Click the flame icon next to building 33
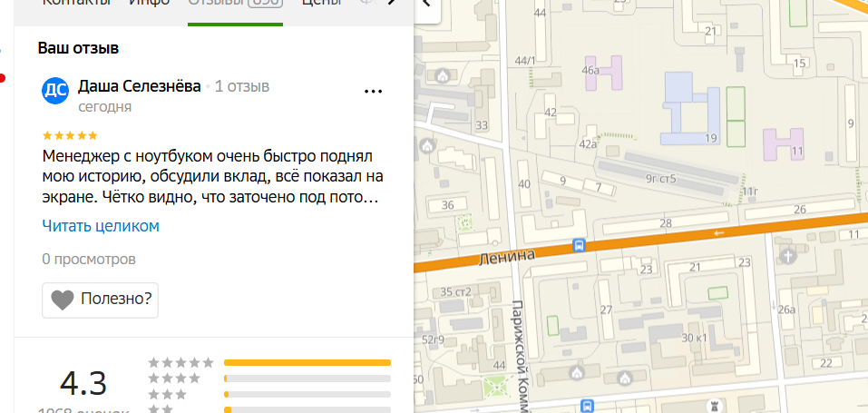 click(443, 74)
